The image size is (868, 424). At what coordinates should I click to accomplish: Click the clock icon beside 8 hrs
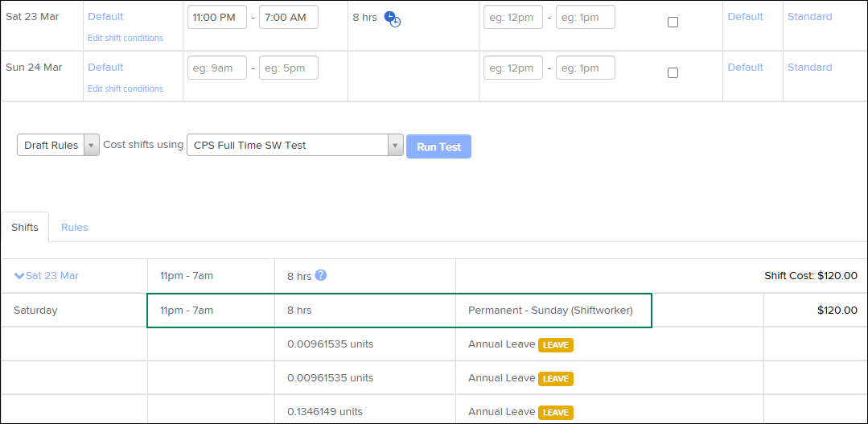point(392,19)
